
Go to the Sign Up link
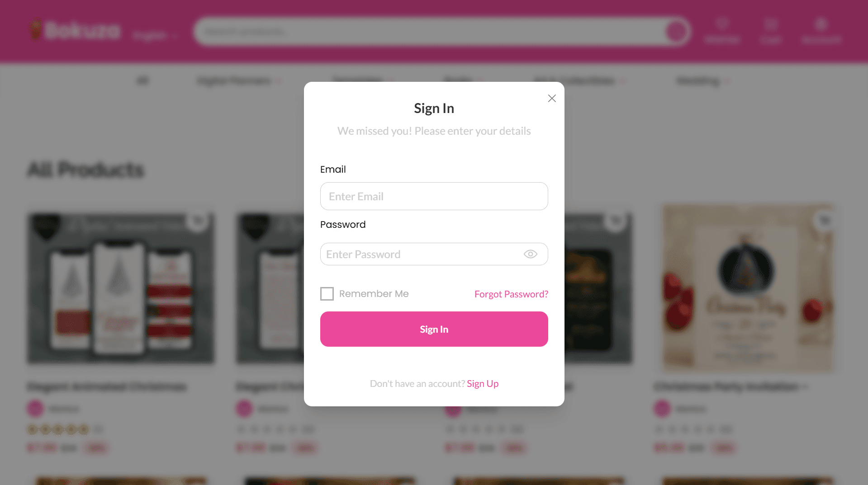click(x=483, y=383)
